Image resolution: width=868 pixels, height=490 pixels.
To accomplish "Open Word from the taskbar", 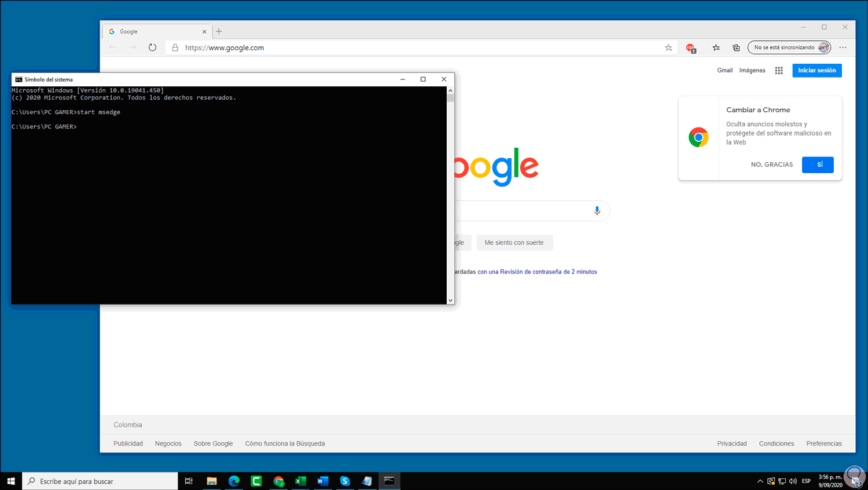I will [x=323, y=481].
